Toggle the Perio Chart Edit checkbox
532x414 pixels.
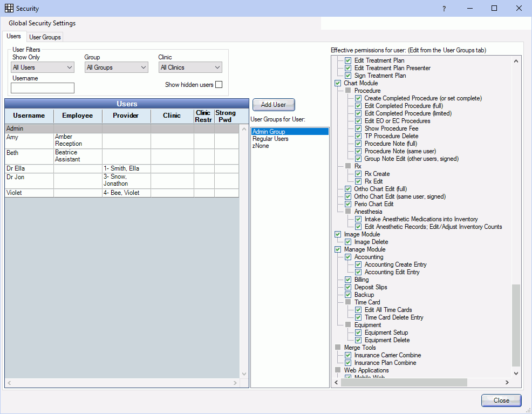[348, 204]
